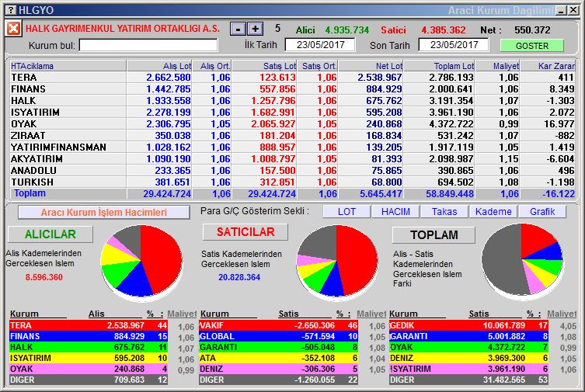Click yellow DENIZ row in total list
The width and height of the screenshot is (585, 392).
[468, 358]
